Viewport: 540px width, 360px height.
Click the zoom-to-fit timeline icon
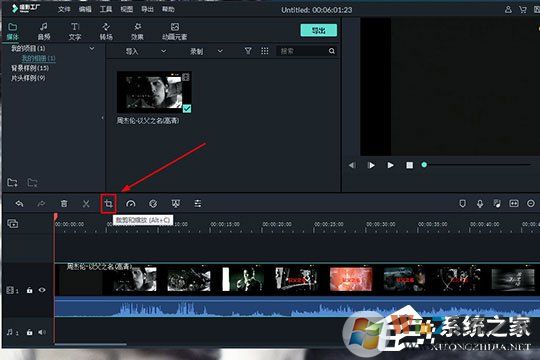514,204
